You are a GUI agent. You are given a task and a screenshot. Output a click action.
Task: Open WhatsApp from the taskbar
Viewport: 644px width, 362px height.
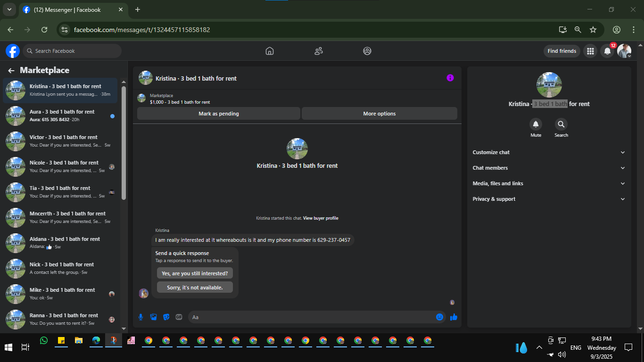coord(44,340)
